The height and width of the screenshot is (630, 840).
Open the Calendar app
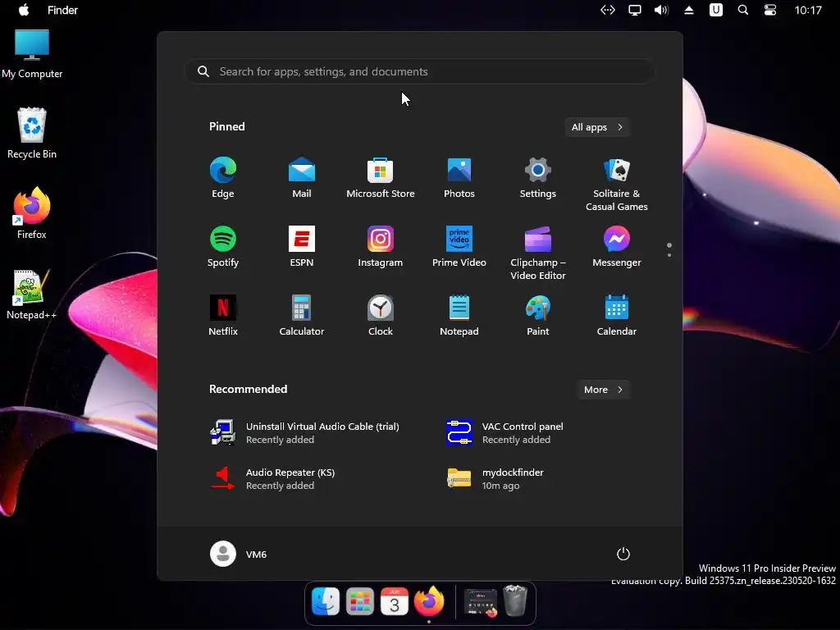click(x=617, y=316)
